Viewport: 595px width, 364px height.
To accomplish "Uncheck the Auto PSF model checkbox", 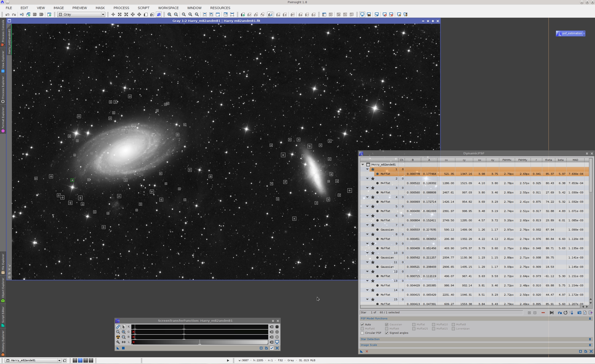I will [x=362, y=324].
